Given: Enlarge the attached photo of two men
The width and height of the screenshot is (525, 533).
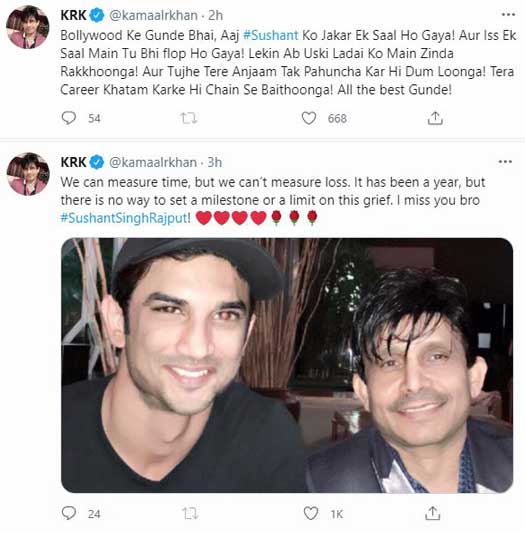Looking at the screenshot, I should point(287,365).
